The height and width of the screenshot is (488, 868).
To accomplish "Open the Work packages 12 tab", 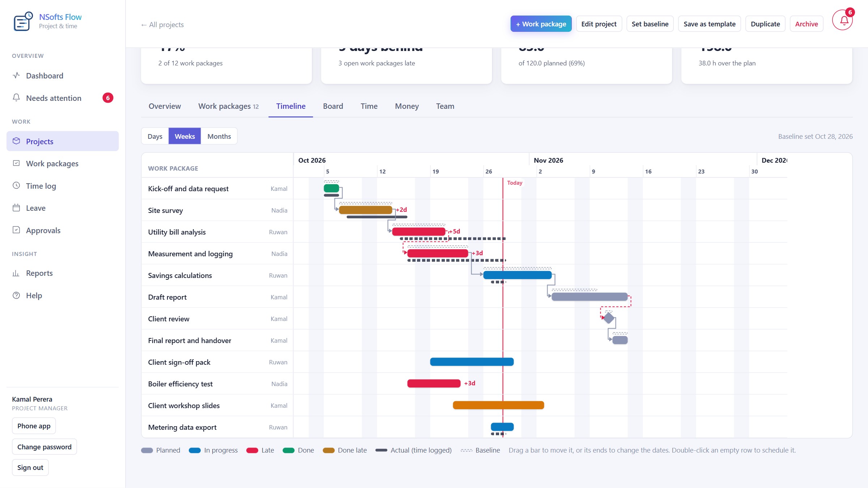I will [228, 106].
